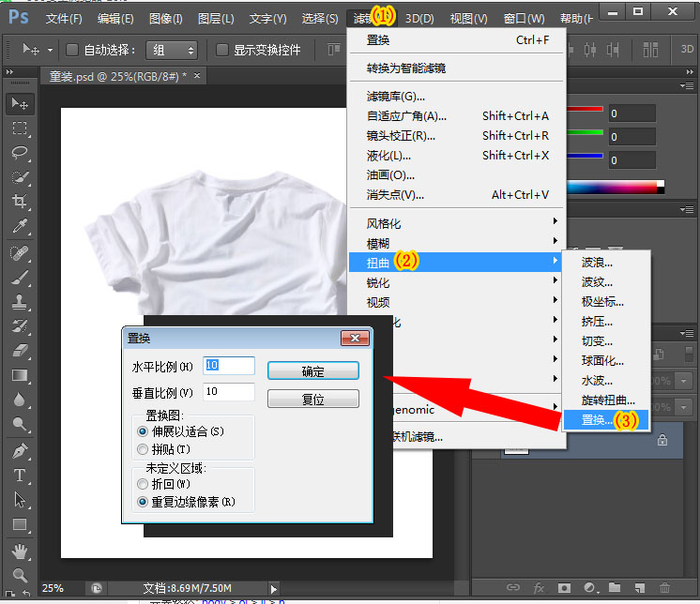Select the Quick Selection tool

tap(20, 177)
